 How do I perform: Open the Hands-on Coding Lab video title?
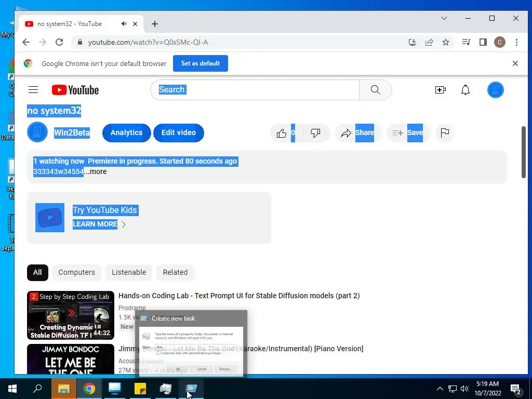coord(239,296)
